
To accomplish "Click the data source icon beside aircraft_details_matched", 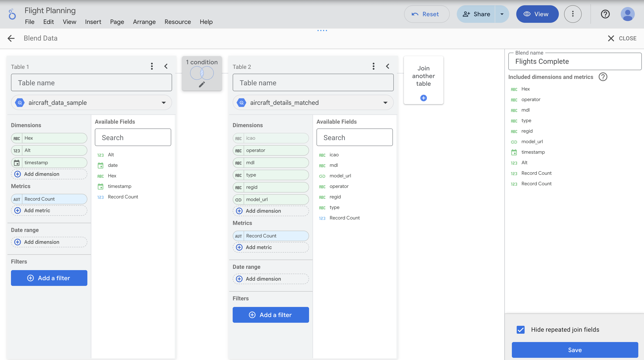I will click(241, 103).
